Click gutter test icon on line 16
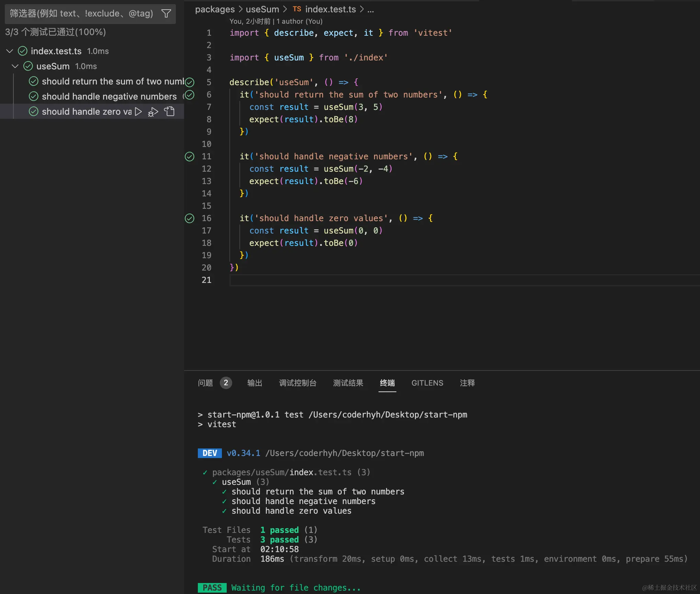 tap(190, 218)
